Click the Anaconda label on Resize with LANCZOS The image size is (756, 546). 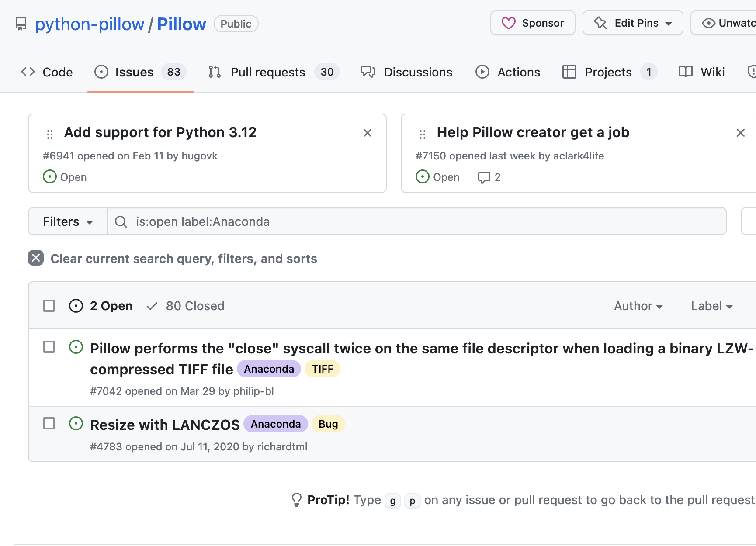(x=276, y=424)
